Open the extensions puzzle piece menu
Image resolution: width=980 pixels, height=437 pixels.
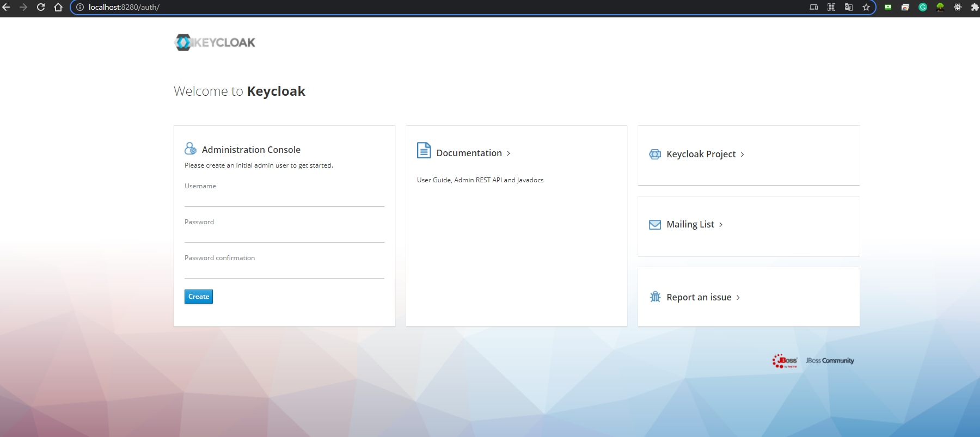975,7
